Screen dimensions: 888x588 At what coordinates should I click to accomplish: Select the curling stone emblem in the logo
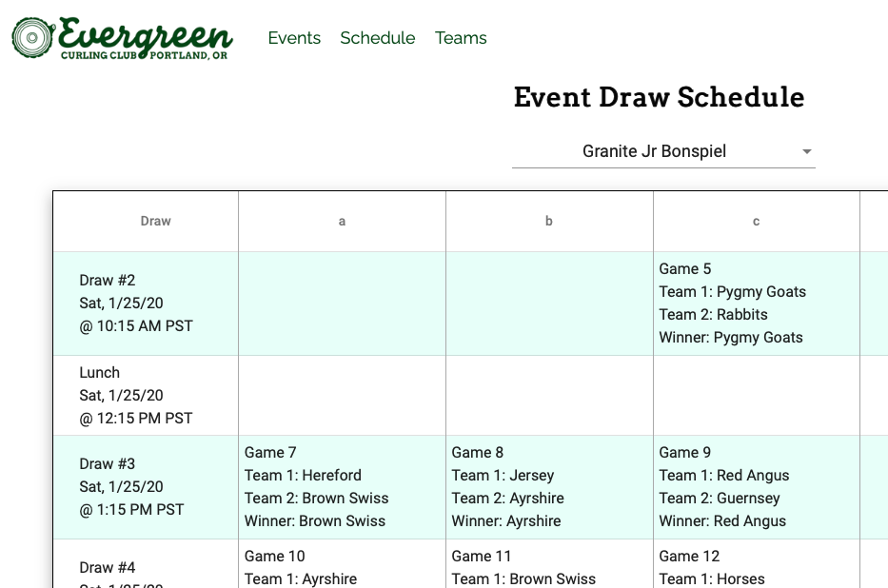point(30,36)
